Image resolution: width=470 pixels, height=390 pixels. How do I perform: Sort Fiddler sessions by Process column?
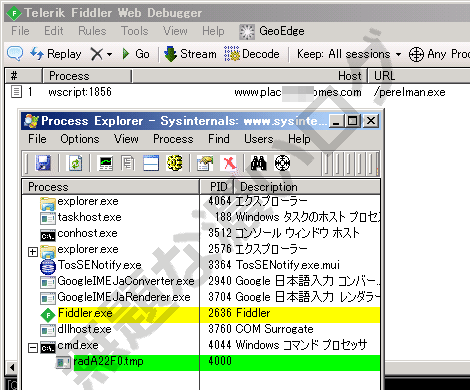click(87, 76)
